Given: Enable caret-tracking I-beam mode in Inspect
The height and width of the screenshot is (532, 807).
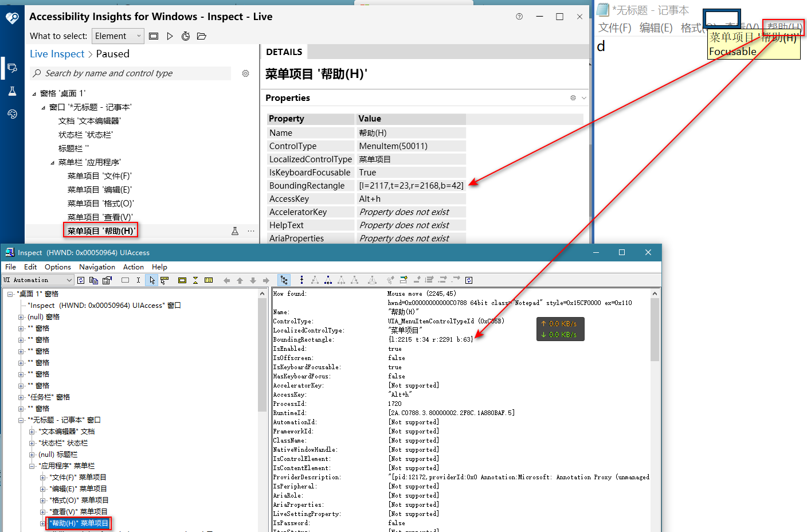Looking at the screenshot, I should (x=138, y=280).
